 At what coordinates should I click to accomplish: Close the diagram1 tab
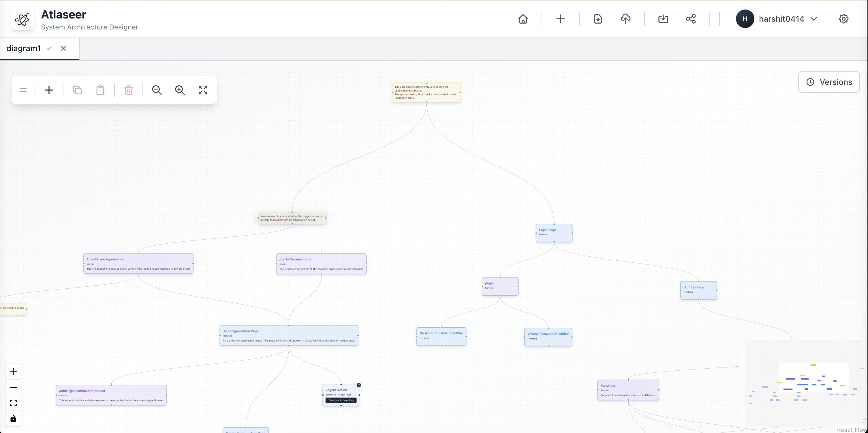pos(63,48)
